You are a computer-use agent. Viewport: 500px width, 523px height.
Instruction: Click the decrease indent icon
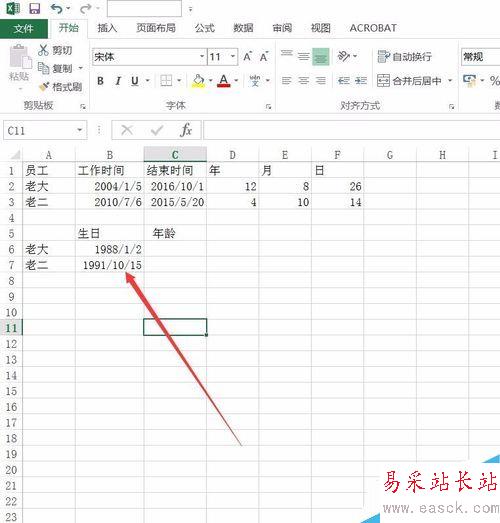pos(344,80)
